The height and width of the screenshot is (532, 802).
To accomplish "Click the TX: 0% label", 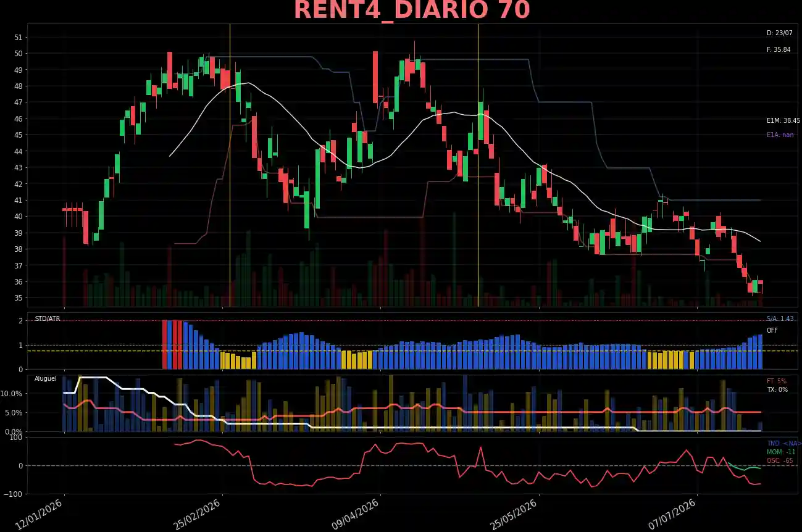I will [x=777, y=389].
